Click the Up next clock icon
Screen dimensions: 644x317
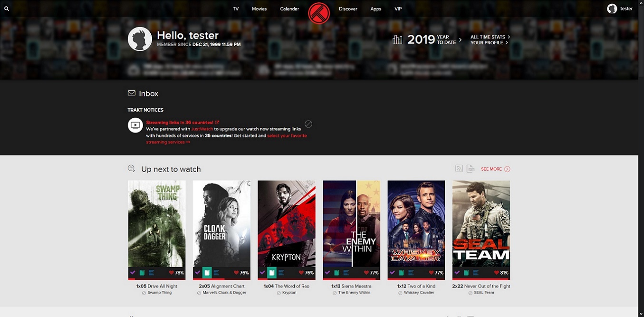(x=132, y=169)
